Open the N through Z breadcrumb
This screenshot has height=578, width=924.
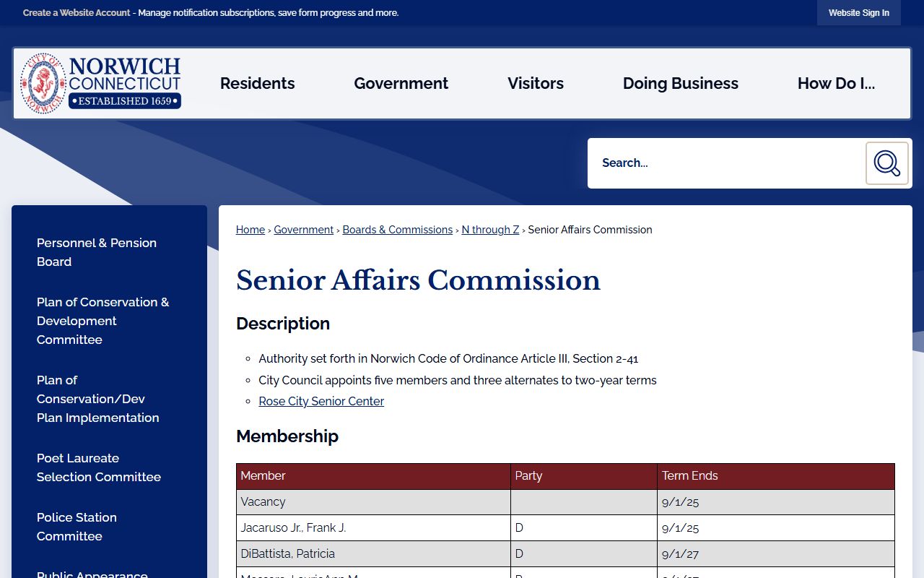tap(490, 230)
